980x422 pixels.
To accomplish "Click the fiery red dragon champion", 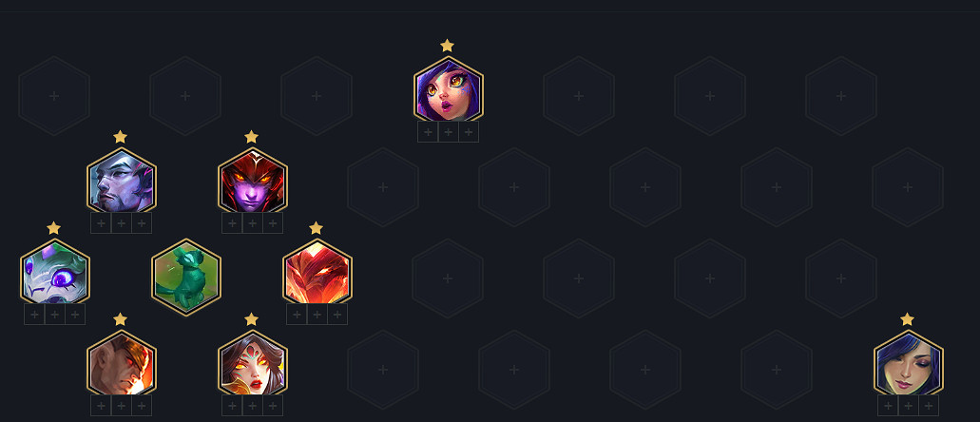I will click(317, 271).
